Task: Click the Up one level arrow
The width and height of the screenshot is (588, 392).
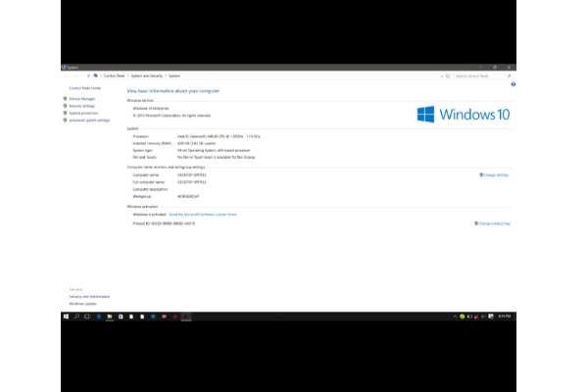Action: [88, 75]
